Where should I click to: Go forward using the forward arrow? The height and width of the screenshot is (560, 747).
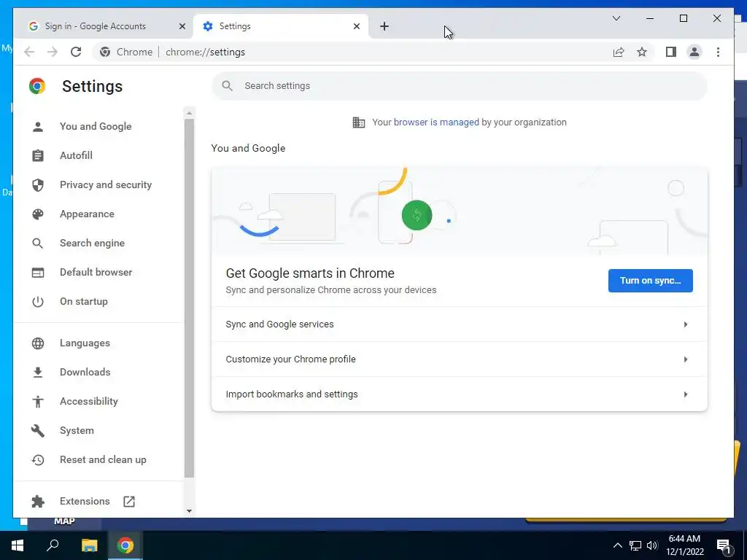coord(53,52)
